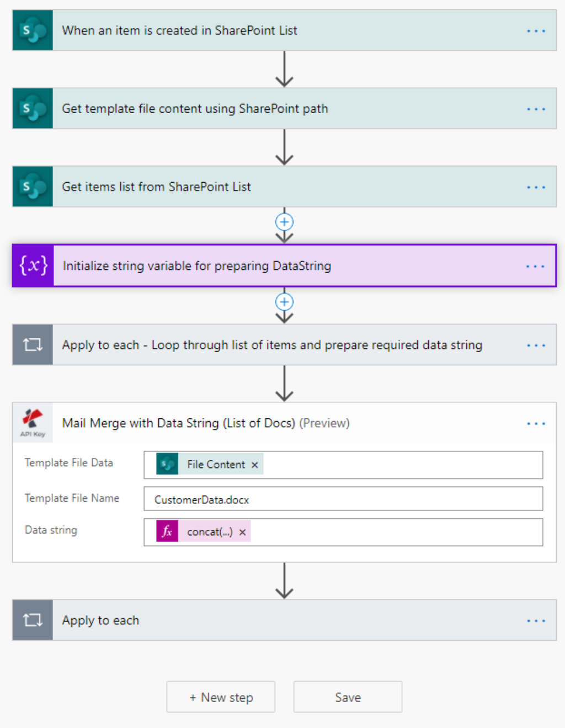The image size is (565, 728).
Task: Click the New step button
Action: pos(221,697)
